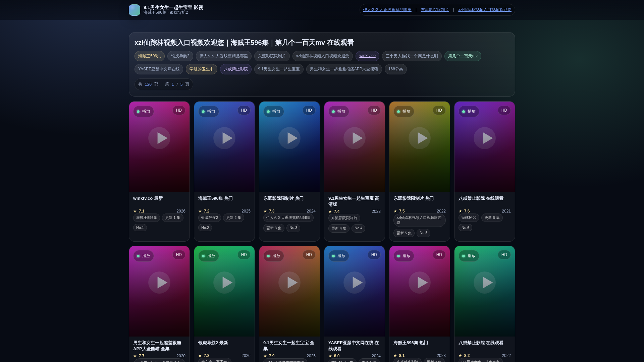Click the 播放 badge on winktv.co 最新 card

coord(144,112)
